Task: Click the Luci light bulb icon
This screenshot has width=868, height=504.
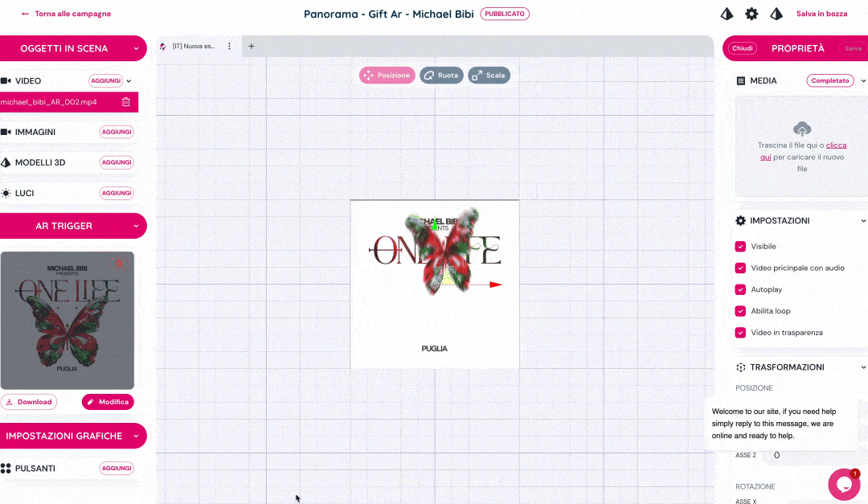Action: (8, 192)
